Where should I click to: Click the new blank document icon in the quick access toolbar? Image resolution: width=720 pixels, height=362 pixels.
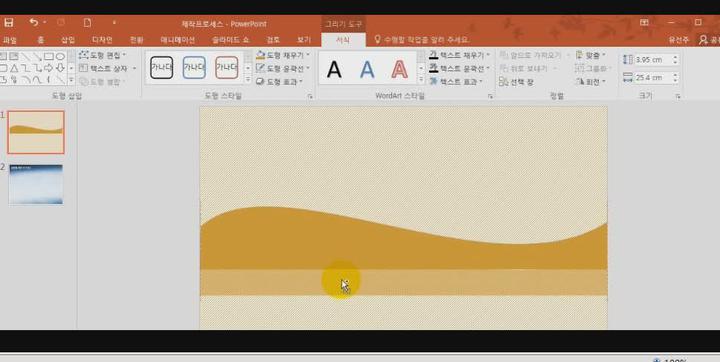coord(87,23)
